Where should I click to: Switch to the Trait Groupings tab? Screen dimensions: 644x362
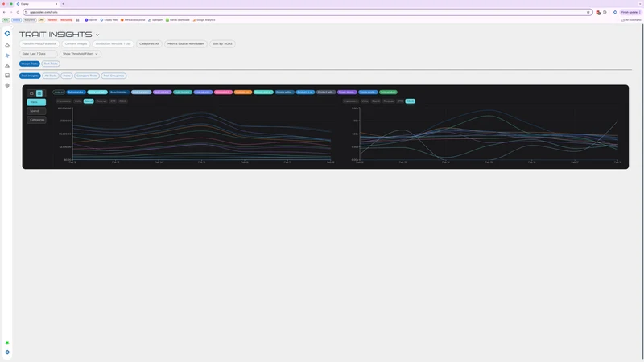tap(114, 76)
